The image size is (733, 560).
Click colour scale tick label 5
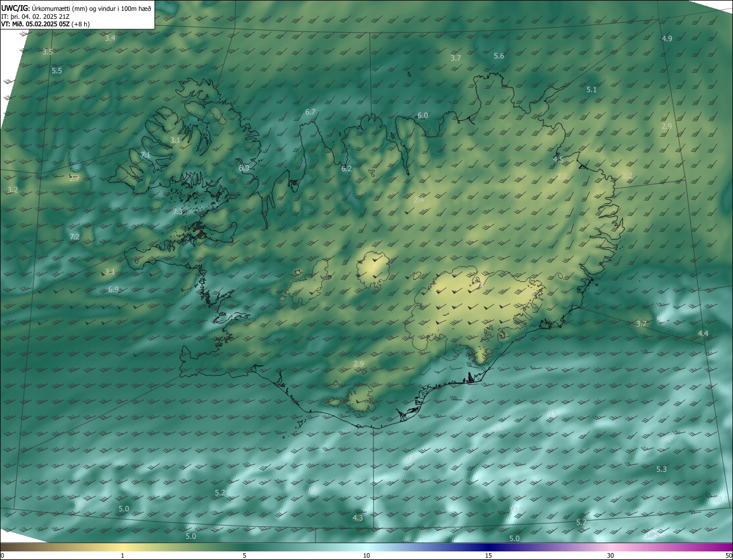click(x=245, y=555)
